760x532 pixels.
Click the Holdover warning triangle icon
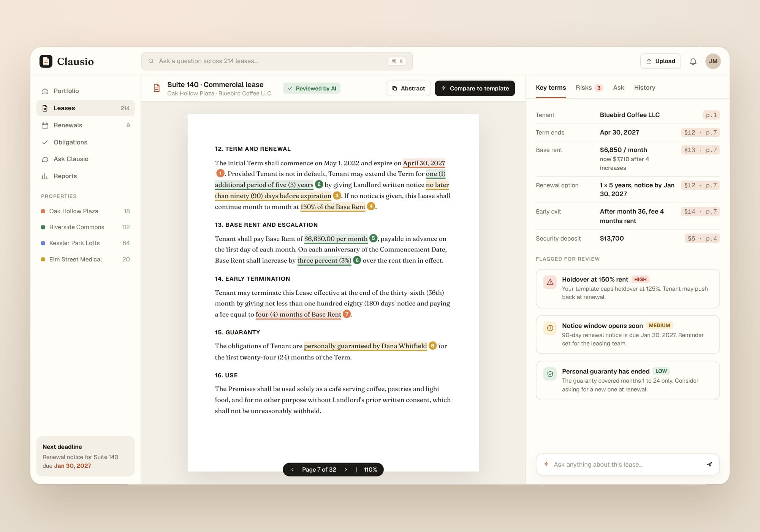tap(550, 282)
